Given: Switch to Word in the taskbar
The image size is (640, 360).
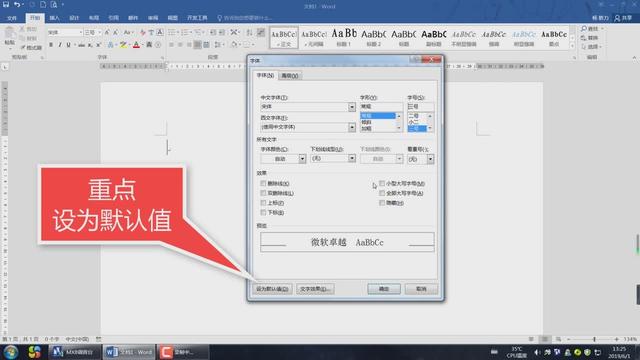Looking at the screenshot, I should tap(129, 352).
